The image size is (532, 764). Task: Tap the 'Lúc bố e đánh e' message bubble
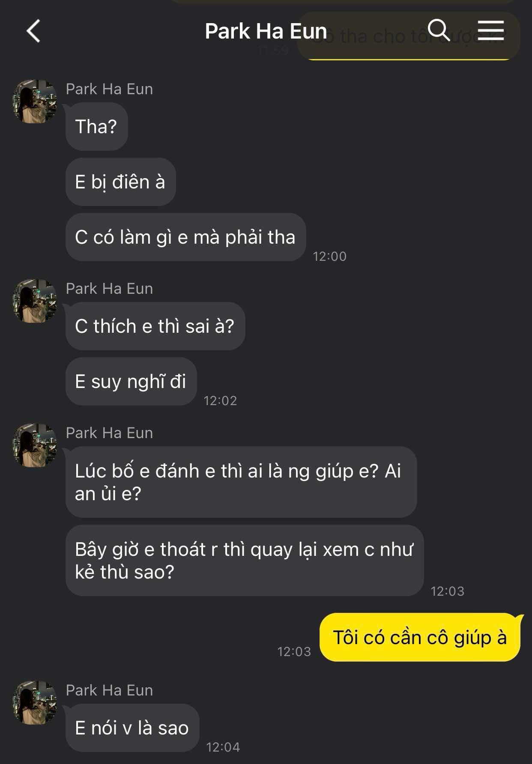coord(241,482)
